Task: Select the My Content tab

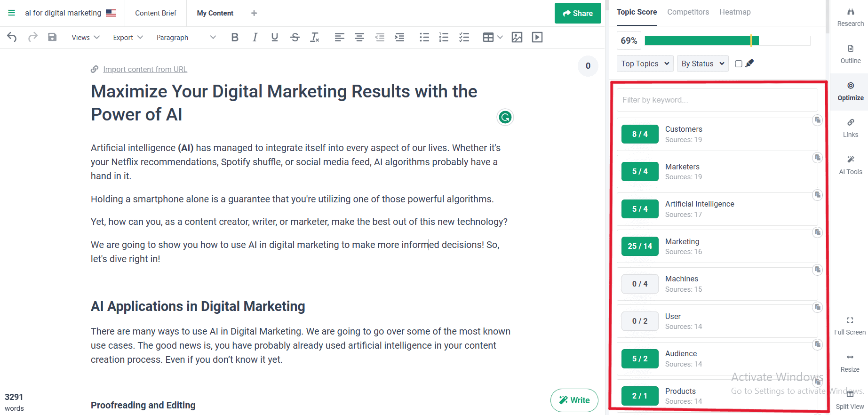Action: (215, 13)
